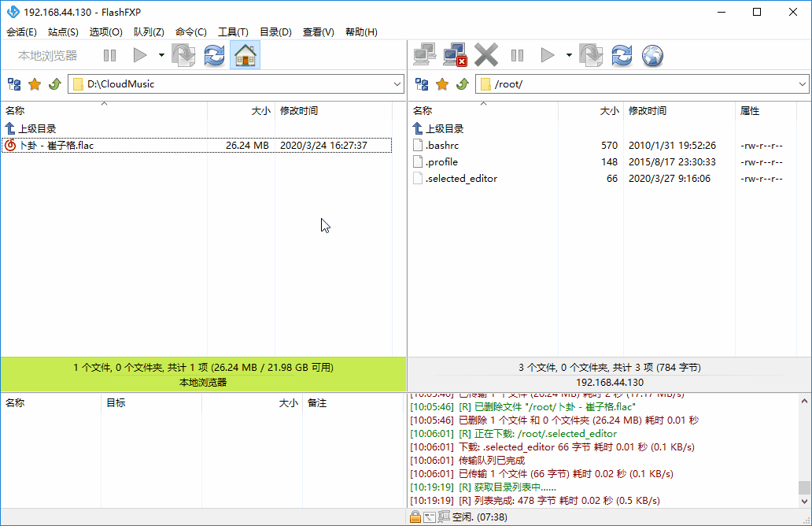The width and height of the screenshot is (812, 526).
Task: Click the 192.168.44.130 remote status label
Action: 610,383
